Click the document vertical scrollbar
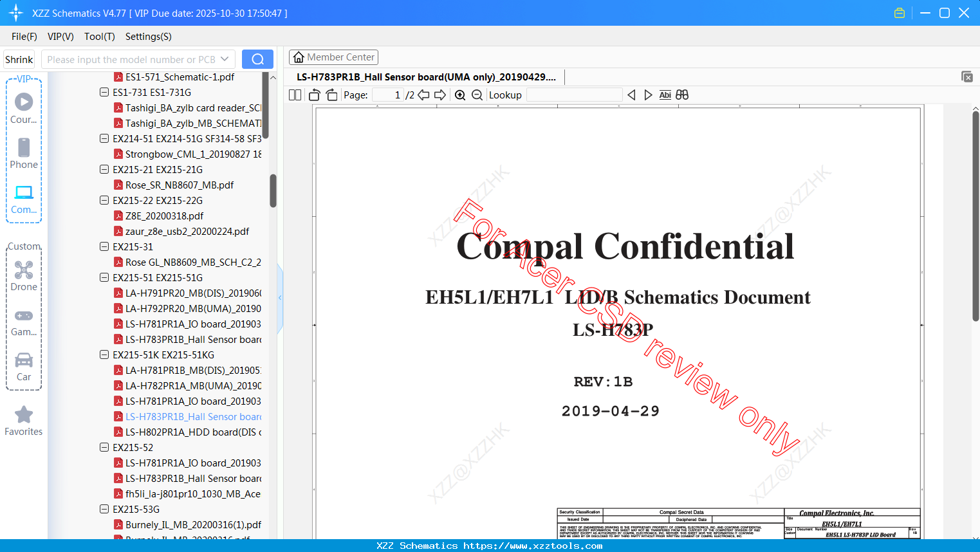980x552 pixels. (x=975, y=216)
